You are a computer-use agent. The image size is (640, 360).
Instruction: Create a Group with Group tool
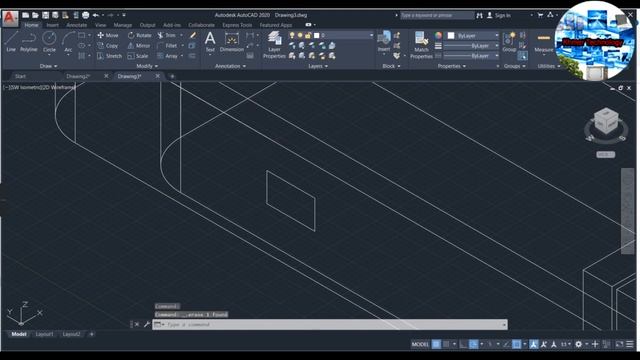coord(509,42)
